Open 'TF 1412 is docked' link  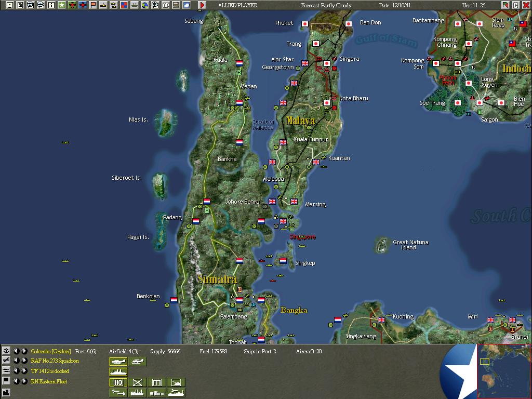point(50,371)
